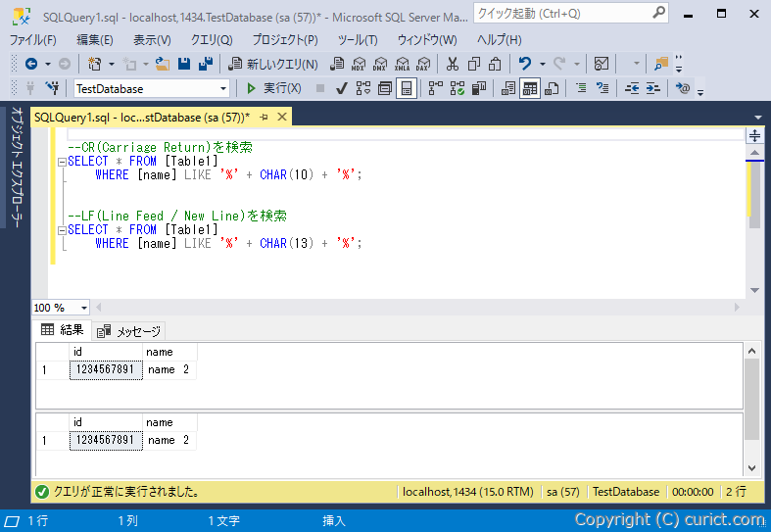
Task: Open Query Options icon
Action: pos(385,88)
